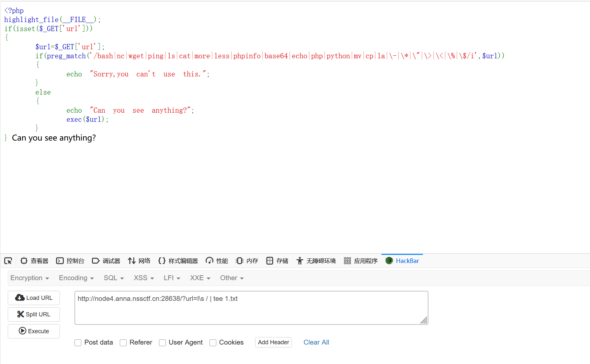Open the 控制台 console tab

70,261
